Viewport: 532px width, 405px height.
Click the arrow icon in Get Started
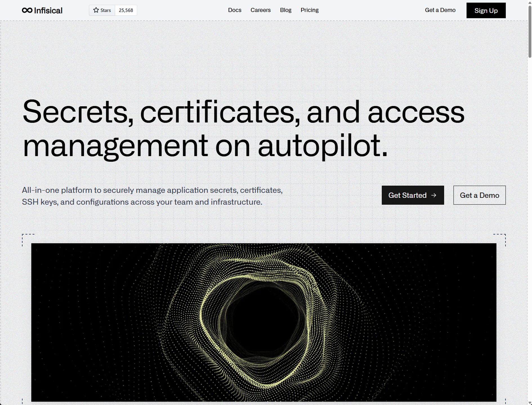tap(434, 195)
